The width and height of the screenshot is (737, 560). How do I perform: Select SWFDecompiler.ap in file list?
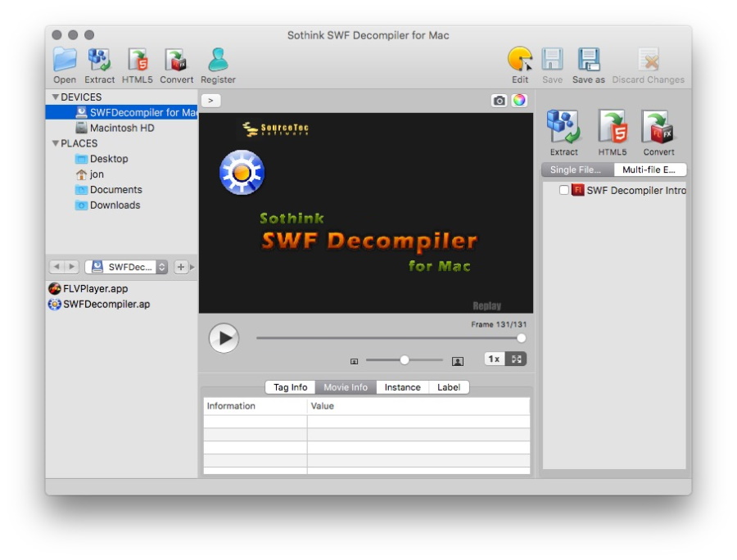pos(121,304)
